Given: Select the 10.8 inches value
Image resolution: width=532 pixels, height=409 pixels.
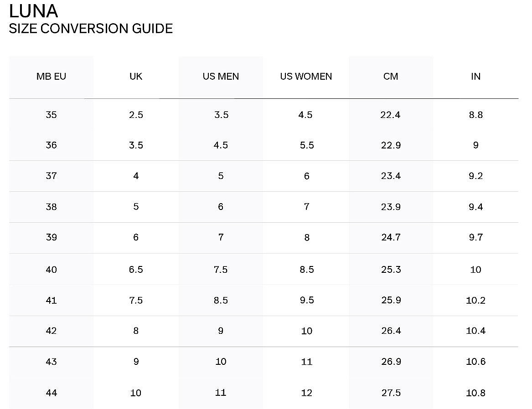Looking at the screenshot, I should [x=475, y=393].
